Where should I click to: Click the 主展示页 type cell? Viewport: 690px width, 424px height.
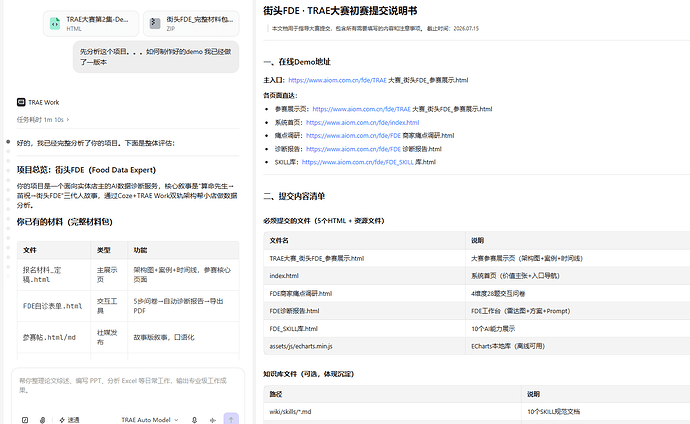click(109, 274)
